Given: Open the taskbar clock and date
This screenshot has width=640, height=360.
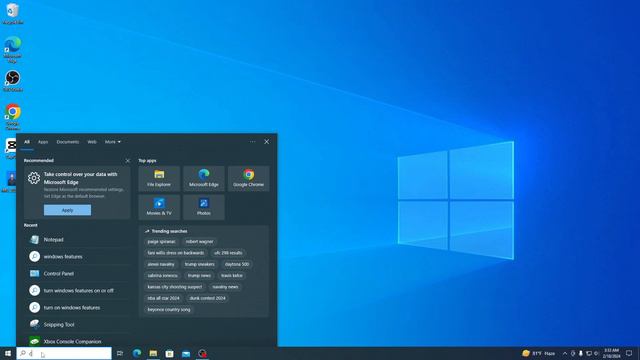Looking at the screenshot, I should [x=611, y=353].
